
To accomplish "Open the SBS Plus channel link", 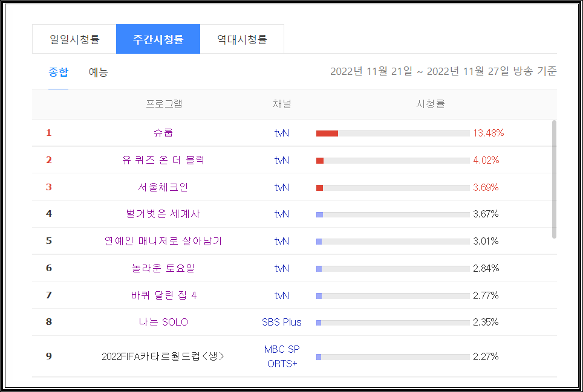I will click(281, 322).
